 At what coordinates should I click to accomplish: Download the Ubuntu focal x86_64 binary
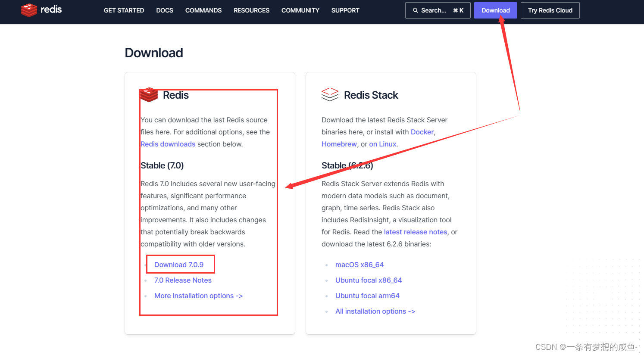click(x=369, y=280)
